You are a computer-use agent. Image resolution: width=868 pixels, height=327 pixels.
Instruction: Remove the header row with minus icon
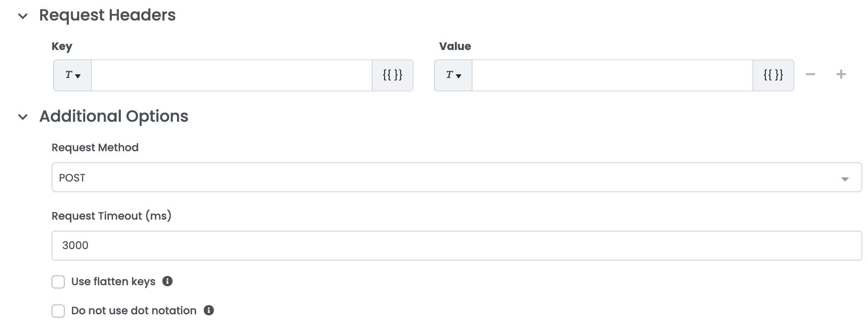(810, 75)
